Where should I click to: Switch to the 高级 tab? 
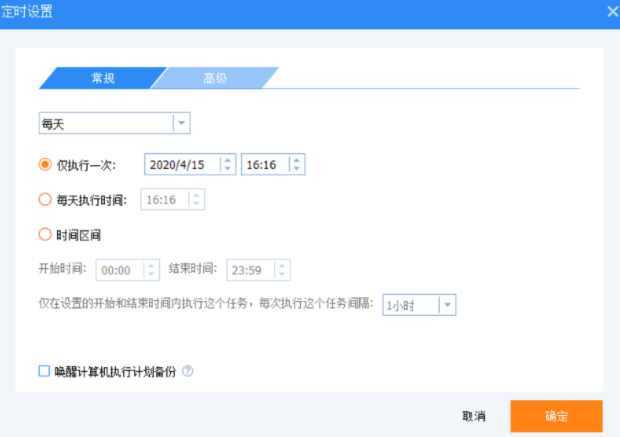pyautogui.click(x=215, y=78)
